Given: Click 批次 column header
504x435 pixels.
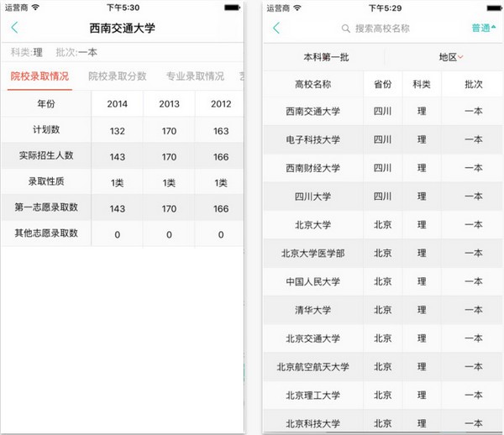Looking at the screenshot, I should click(x=474, y=84).
